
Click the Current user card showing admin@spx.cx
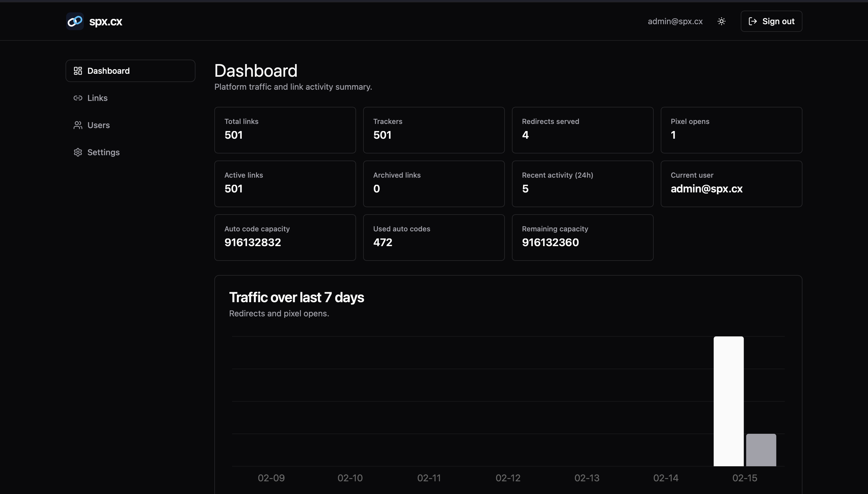731,184
